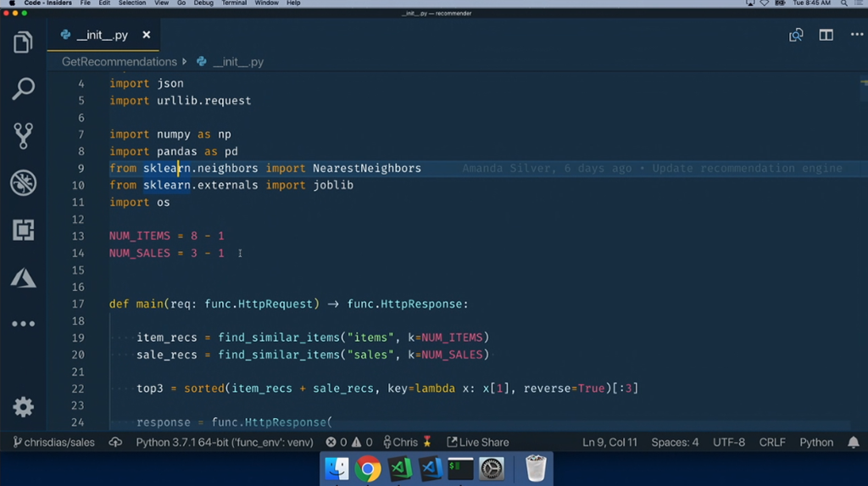Open the Search view in activity bar
Image resolution: width=868 pixels, height=486 pixels.
[x=23, y=88]
